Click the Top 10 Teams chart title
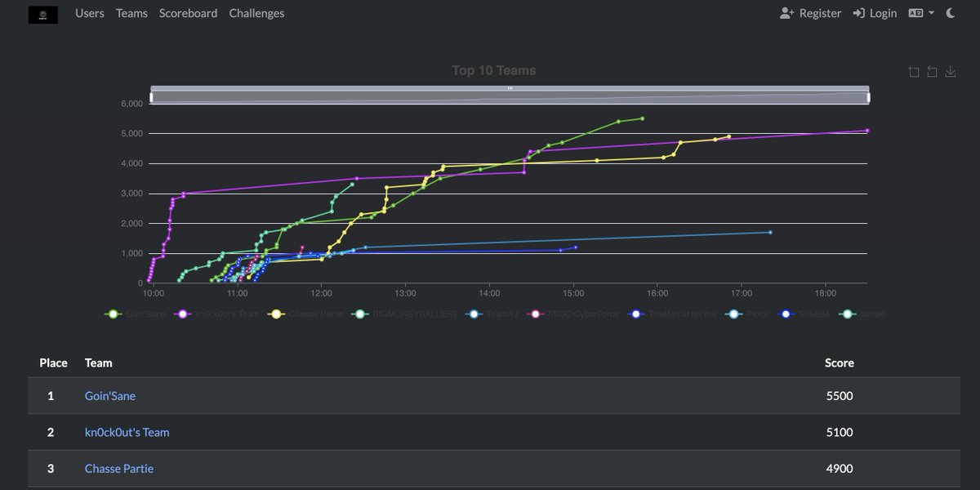 tap(494, 70)
